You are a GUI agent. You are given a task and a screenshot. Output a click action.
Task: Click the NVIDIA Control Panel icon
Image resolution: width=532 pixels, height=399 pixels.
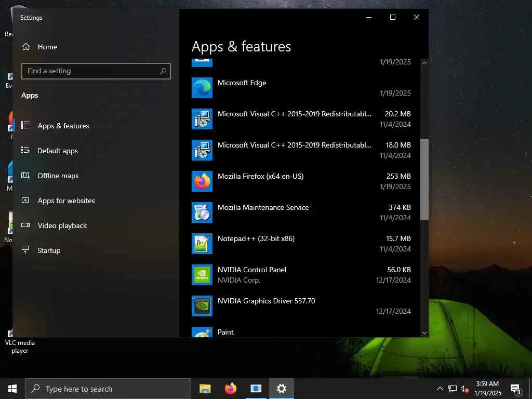tap(202, 275)
